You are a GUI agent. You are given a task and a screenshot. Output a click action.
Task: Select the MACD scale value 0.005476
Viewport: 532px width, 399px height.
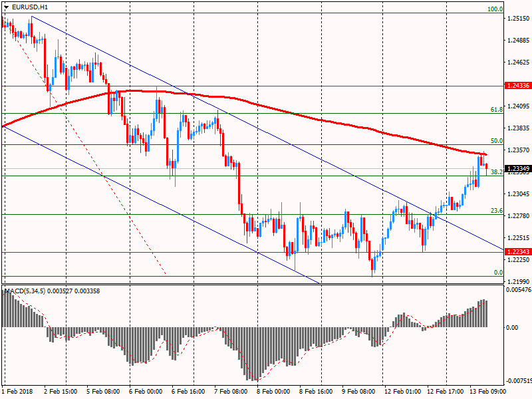pos(519,290)
